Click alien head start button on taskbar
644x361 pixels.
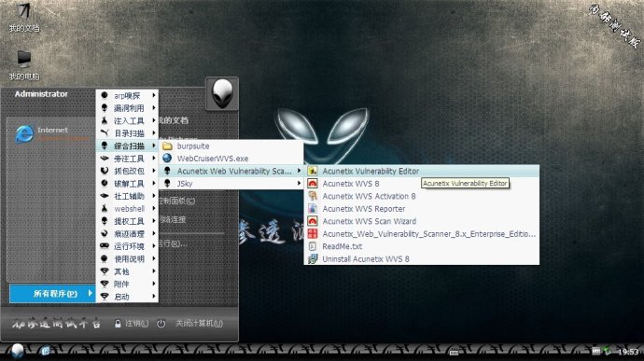(x=17, y=352)
